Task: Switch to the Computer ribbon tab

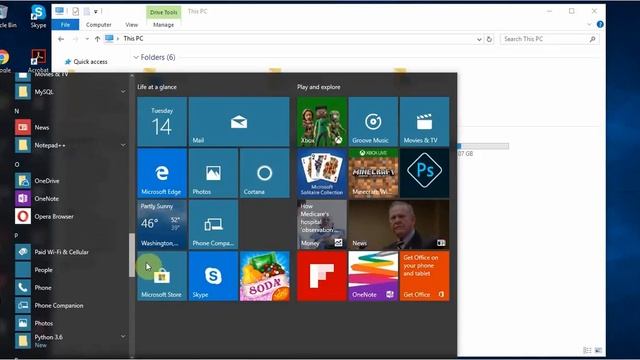Action: point(98,25)
